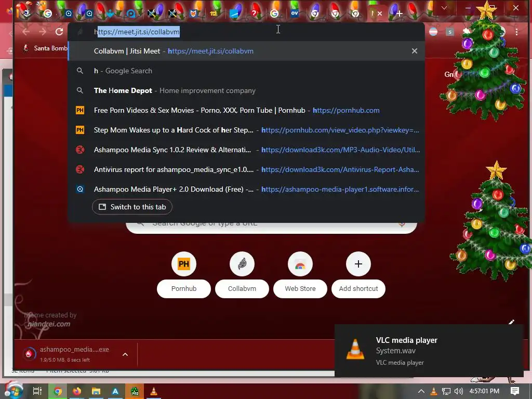Click the meet.jit.si/collabvm URL in first suggestion
The image size is (532, 399).
pos(211,51)
